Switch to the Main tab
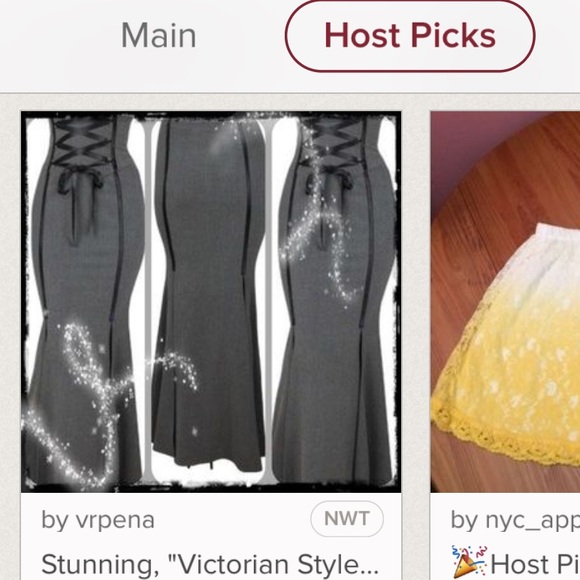Viewport: 580px width, 580px height. 159,36
